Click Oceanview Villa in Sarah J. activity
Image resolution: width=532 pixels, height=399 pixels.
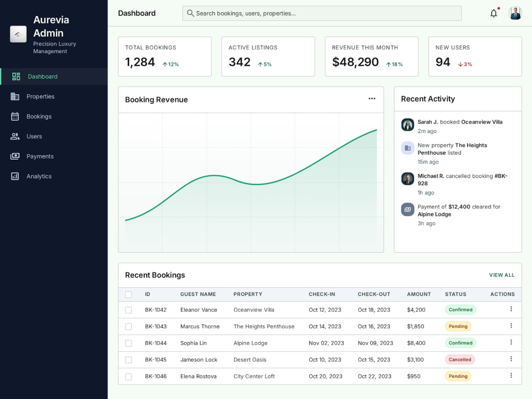tap(482, 122)
